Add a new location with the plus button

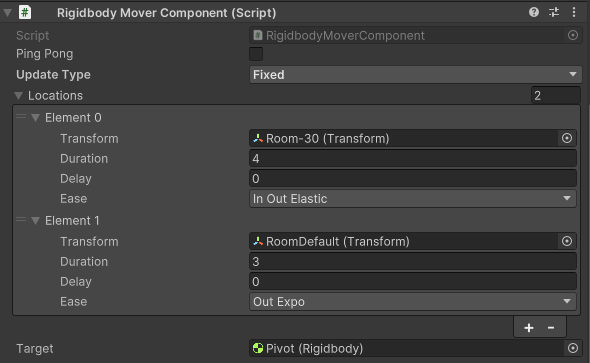click(x=529, y=328)
